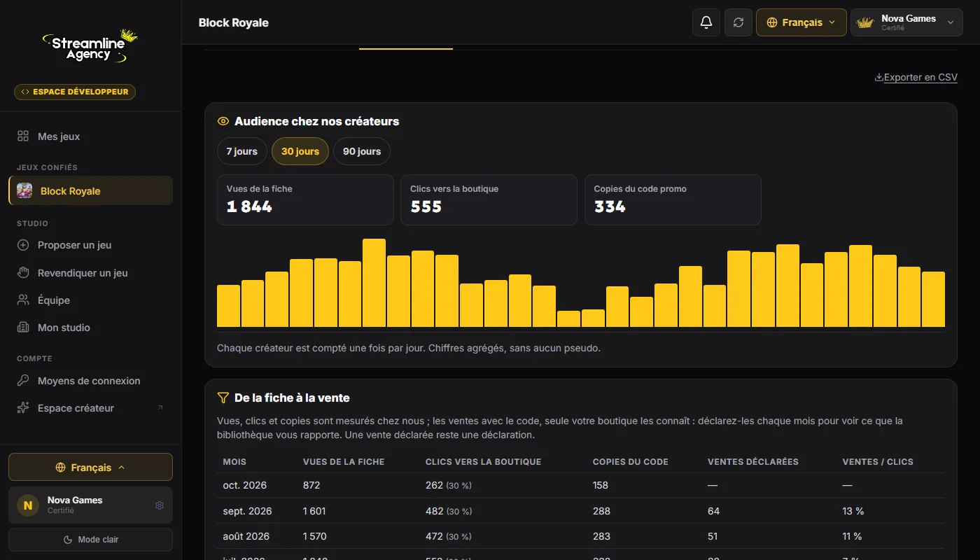980x560 pixels.
Task: Select the 30 jours period
Action: pyautogui.click(x=300, y=151)
